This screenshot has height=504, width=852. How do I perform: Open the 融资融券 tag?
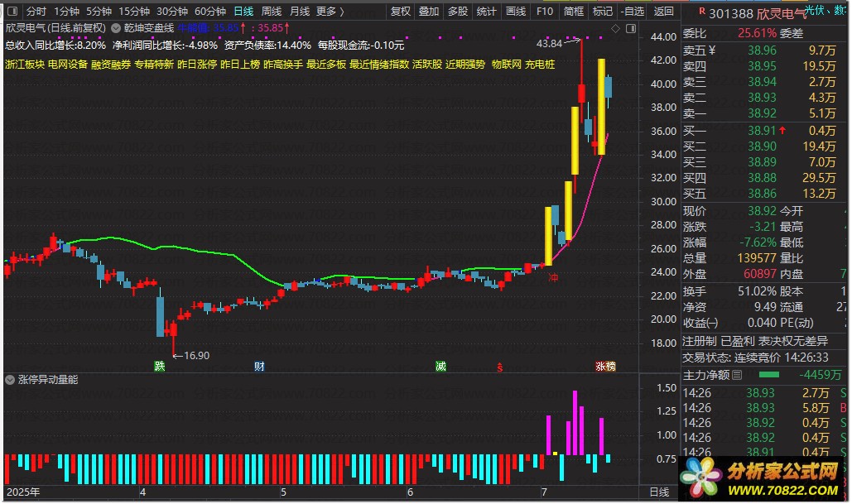point(111,64)
